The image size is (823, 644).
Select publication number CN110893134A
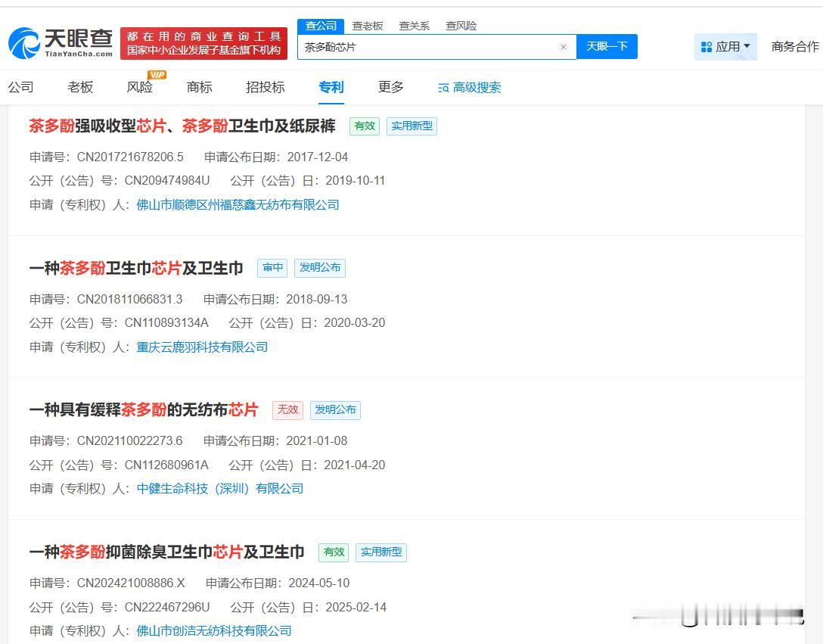166,322
